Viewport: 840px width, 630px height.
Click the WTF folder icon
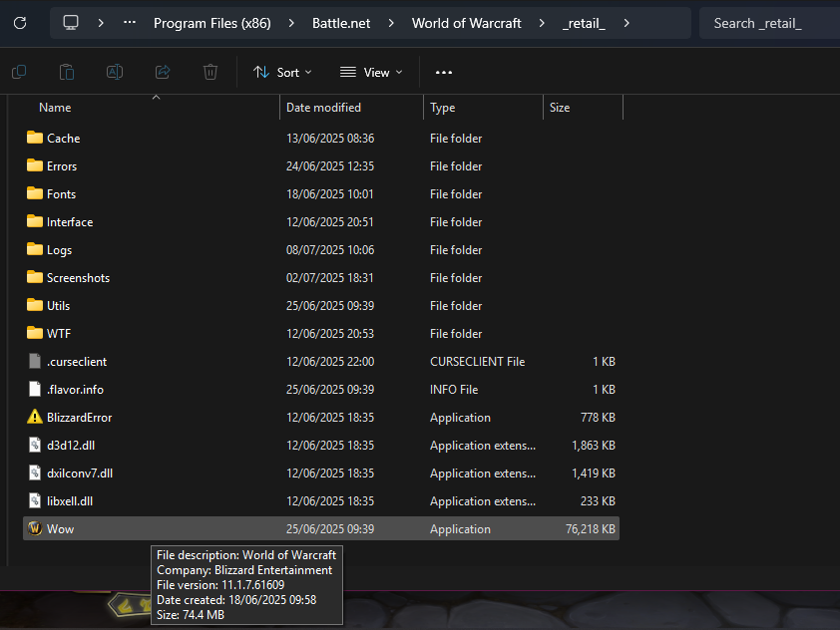(x=35, y=333)
